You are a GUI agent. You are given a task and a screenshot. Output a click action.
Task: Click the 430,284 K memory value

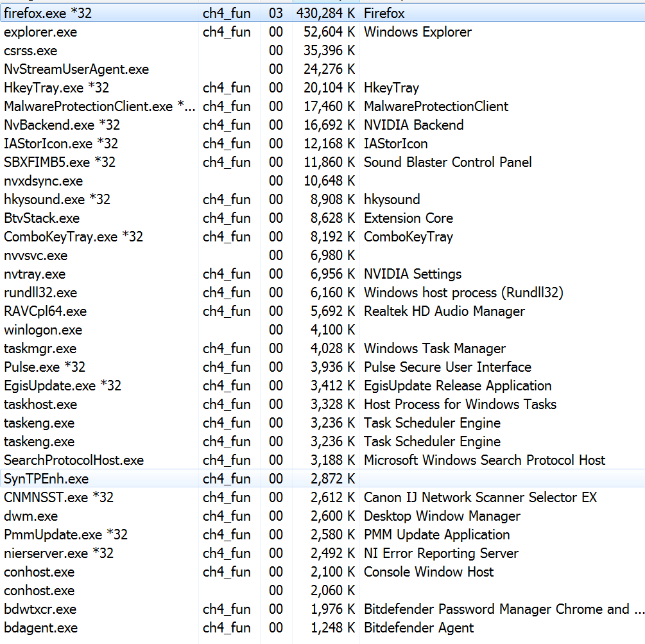[325, 13]
